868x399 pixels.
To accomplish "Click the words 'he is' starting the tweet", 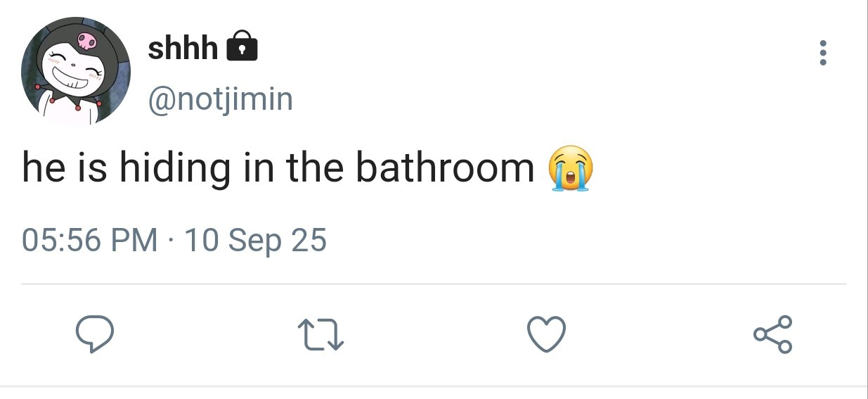I will pyautogui.click(x=63, y=167).
